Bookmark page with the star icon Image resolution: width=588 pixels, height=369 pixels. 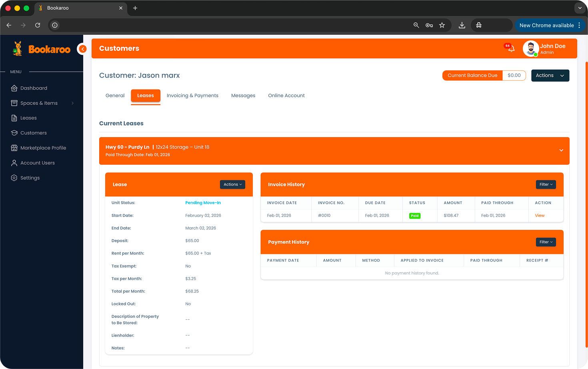pyautogui.click(x=442, y=25)
